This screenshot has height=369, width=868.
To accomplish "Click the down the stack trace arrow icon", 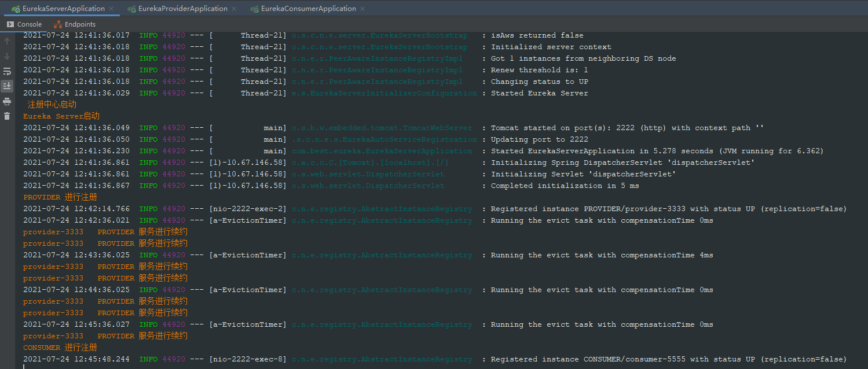I will [x=7, y=56].
